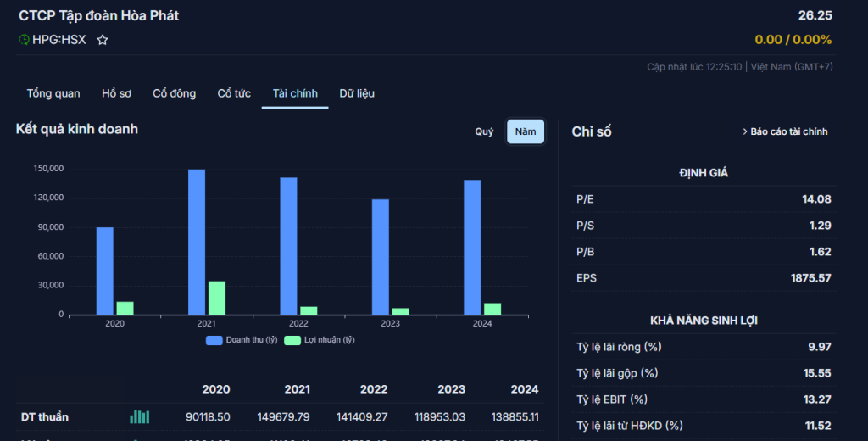View the Cổ tức tab
868x441 pixels.
pos(234,93)
